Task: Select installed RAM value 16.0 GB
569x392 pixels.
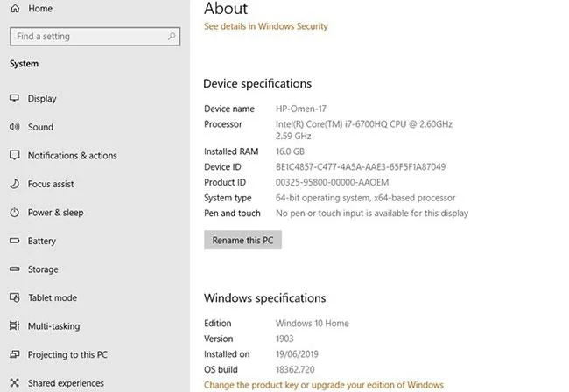Action: point(290,151)
